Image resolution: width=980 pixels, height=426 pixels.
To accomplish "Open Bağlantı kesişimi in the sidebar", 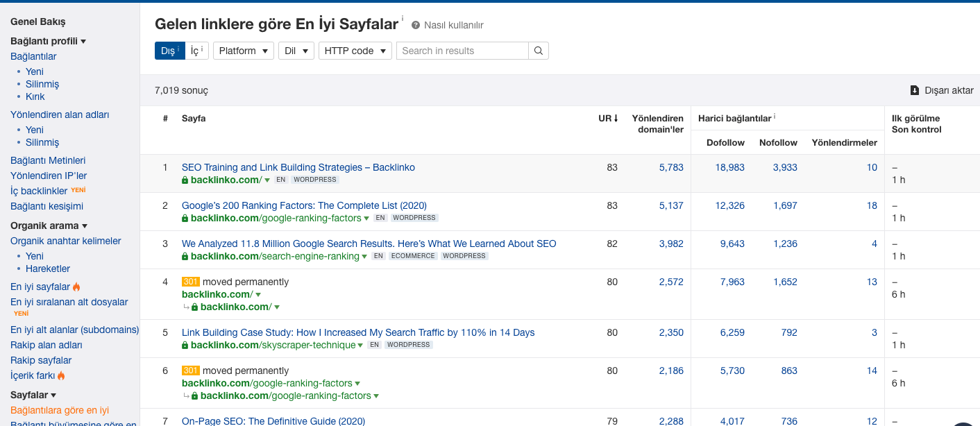I will click(x=47, y=206).
